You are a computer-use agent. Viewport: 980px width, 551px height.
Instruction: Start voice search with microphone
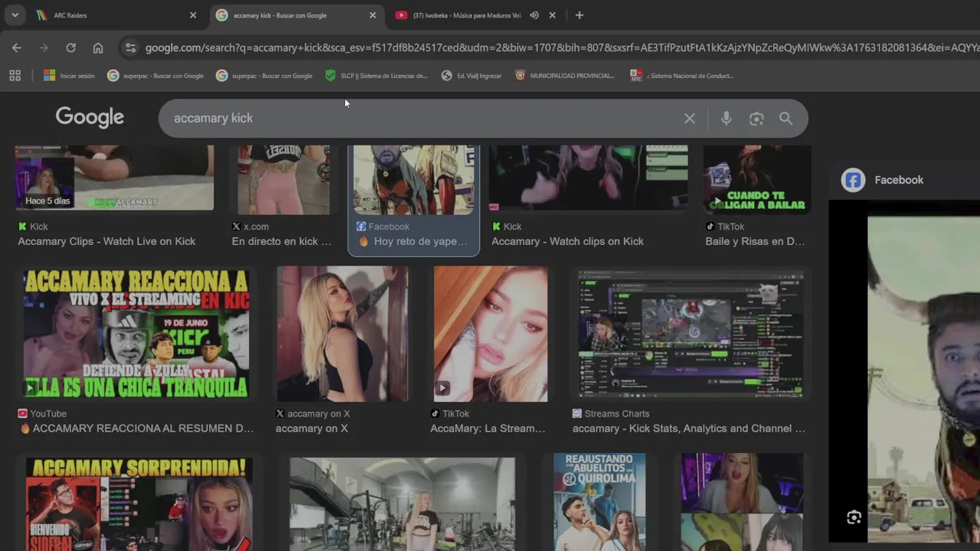726,119
